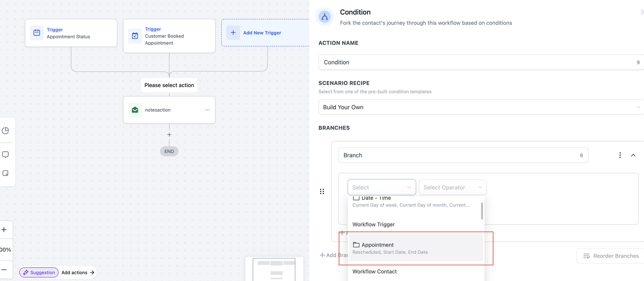
Task: Click the Reorder Branches button
Action: pyautogui.click(x=611, y=256)
